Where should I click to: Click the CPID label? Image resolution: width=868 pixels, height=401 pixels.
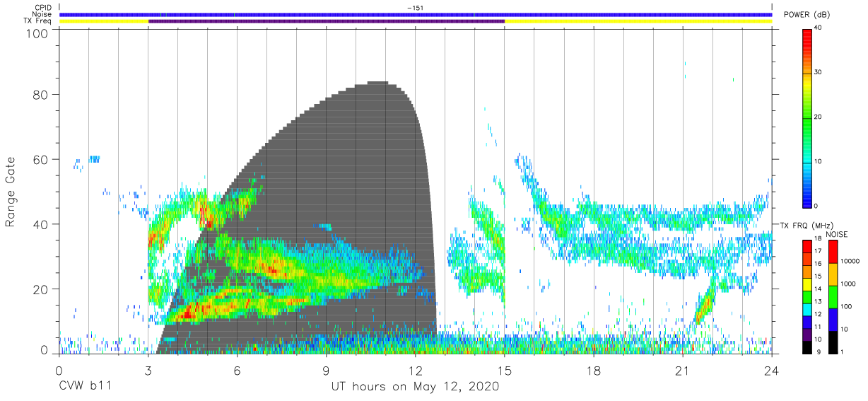pos(43,8)
